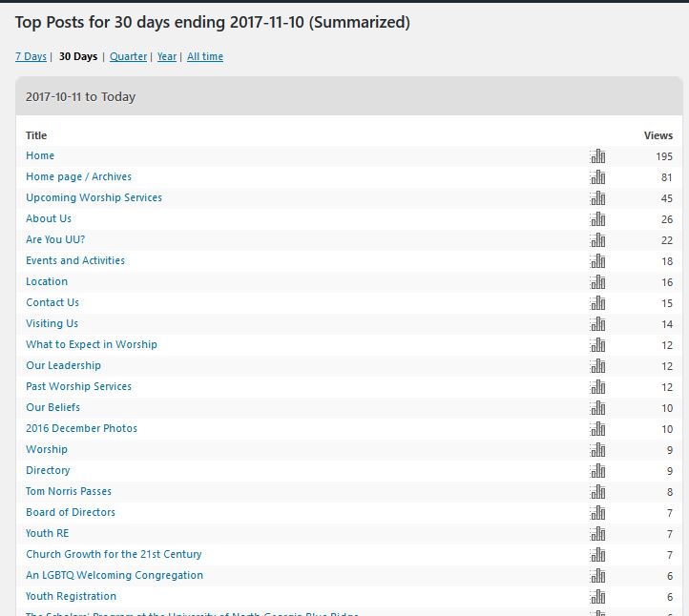Open Tom Norris Passes post

(69, 492)
